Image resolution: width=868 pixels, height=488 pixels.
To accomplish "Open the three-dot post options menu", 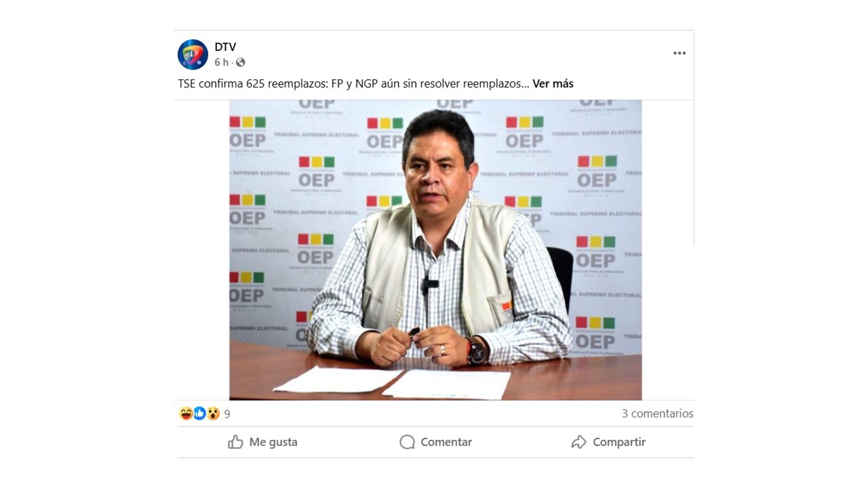I will (x=679, y=54).
